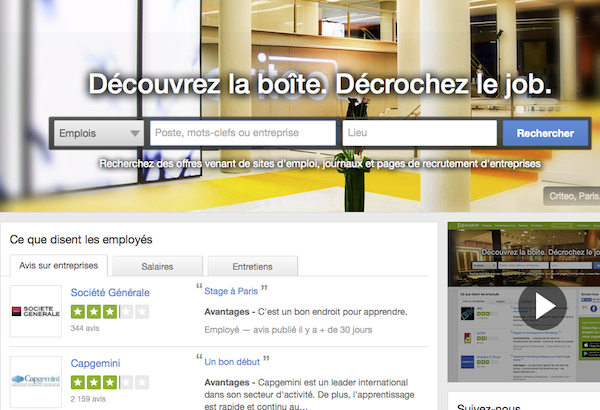Screen dimensions: 600x410
Task: Click the Ce que disent les employés heading
Action: tap(81, 240)
